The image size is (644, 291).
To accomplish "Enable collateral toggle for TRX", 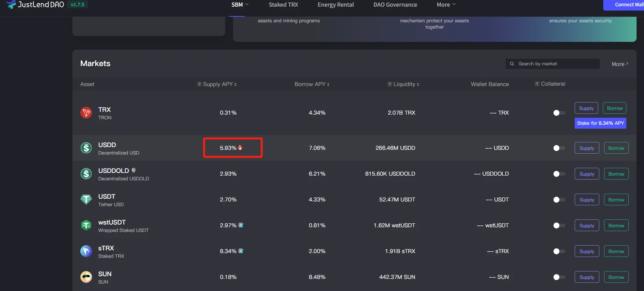I will point(559,113).
